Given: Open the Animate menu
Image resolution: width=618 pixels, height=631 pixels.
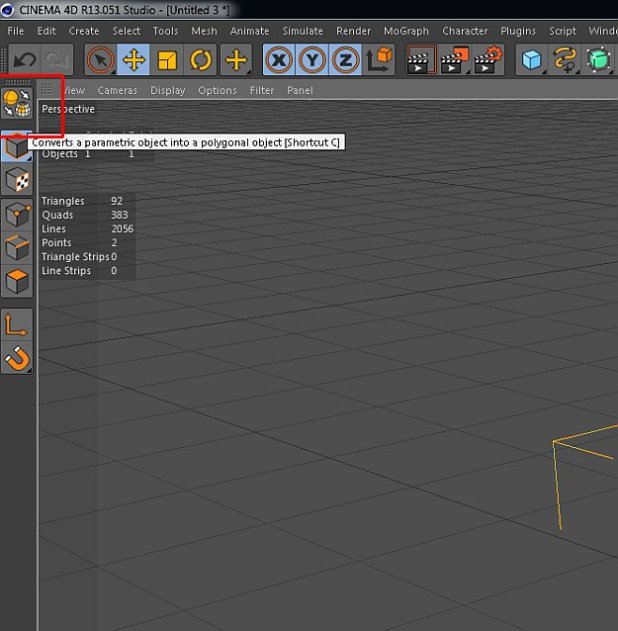Looking at the screenshot, I should [x=249, y=31].
